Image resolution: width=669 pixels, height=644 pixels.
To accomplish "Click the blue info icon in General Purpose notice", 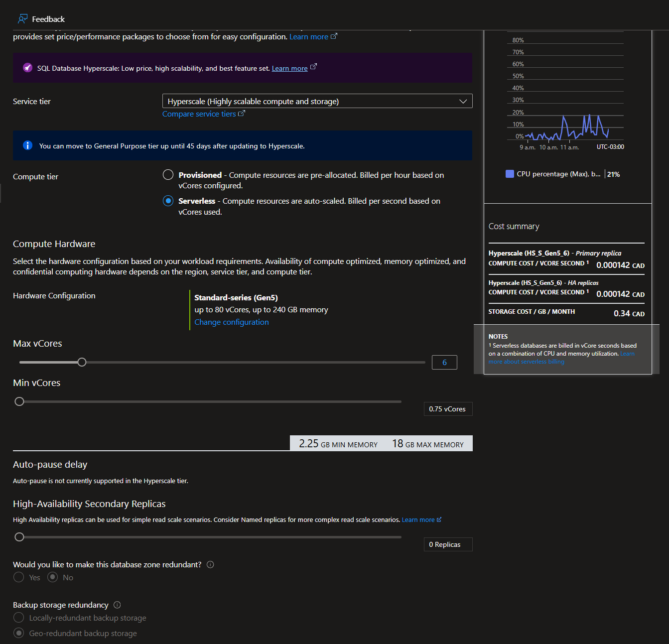I will click(x=28, y=145).
